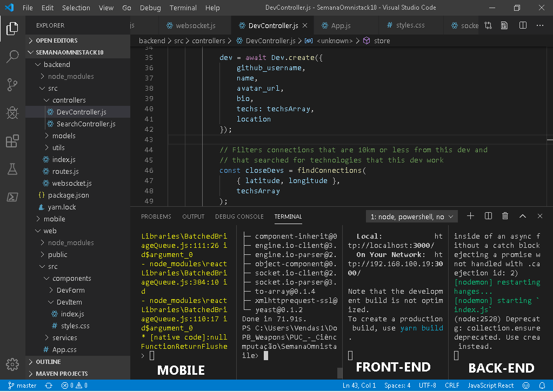Kill the terminal with the trash icon
The height and width of the screenshot is (392, 553).
[x=505, y=216]
